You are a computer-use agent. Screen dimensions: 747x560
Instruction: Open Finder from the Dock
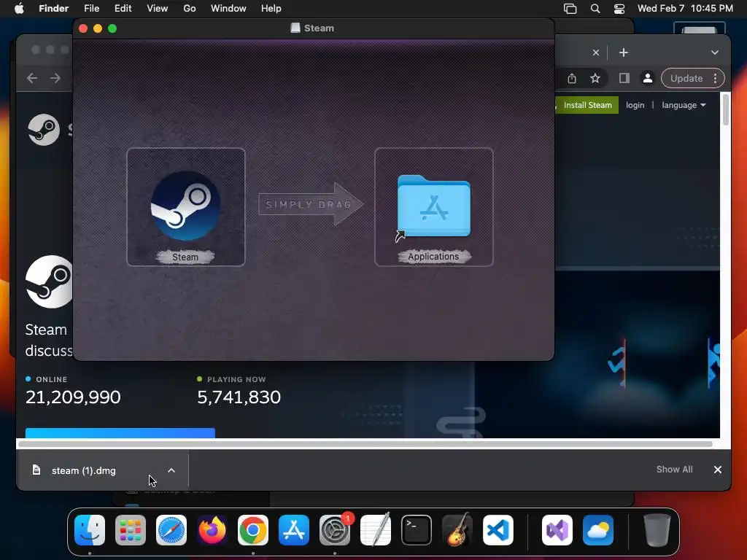click(90, 529)
